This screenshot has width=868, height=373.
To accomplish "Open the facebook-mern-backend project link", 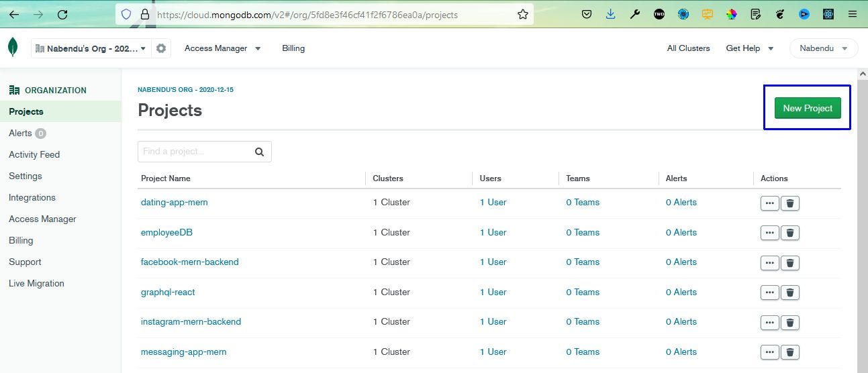I will [190, 262].
